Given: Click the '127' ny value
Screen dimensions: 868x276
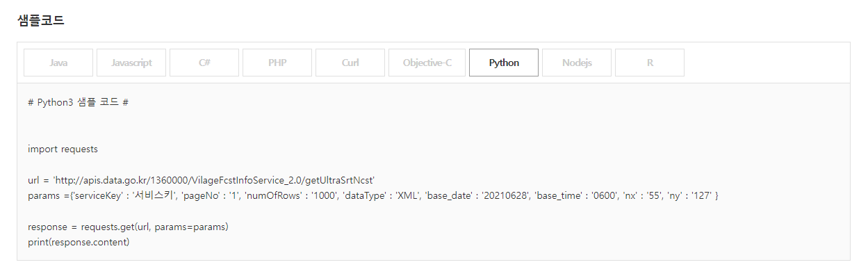Looking at the screenshot, I should coord(701,196).
